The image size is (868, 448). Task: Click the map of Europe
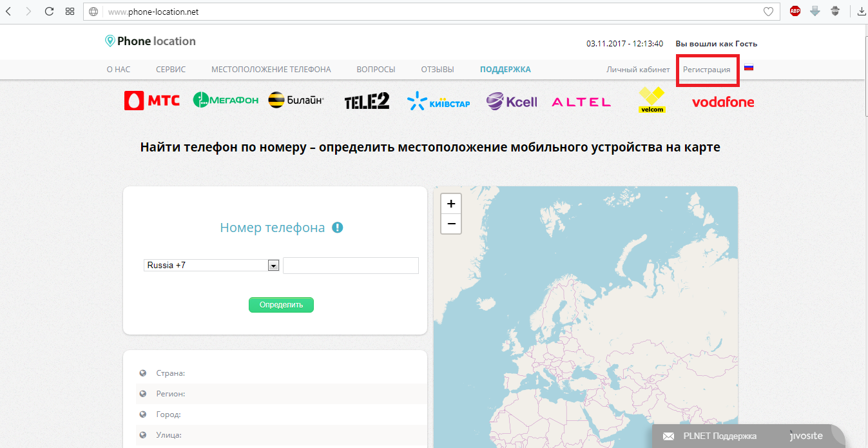586,317
